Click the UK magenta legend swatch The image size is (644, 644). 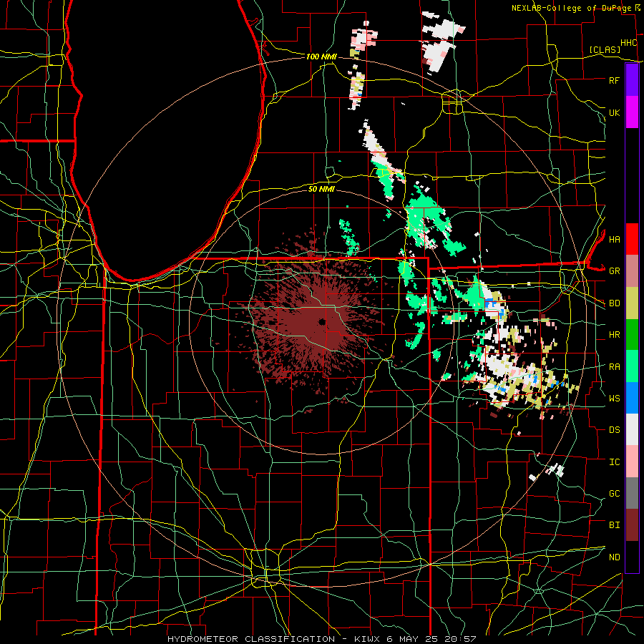tap(632, 112)
